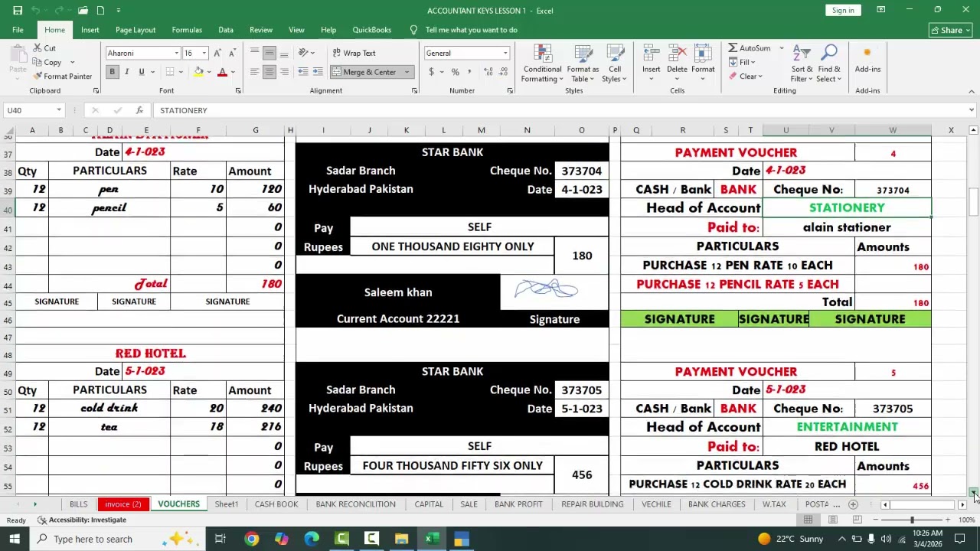The image size is (980, 551).
Task: Click the Share button
Action: [950, 30]
